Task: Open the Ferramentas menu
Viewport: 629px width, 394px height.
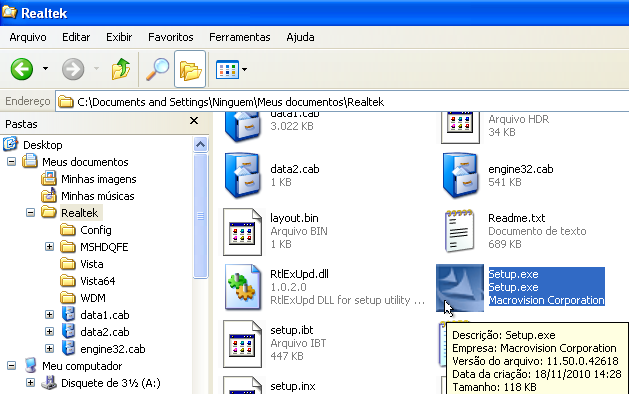Action: [x=239, y=37]
